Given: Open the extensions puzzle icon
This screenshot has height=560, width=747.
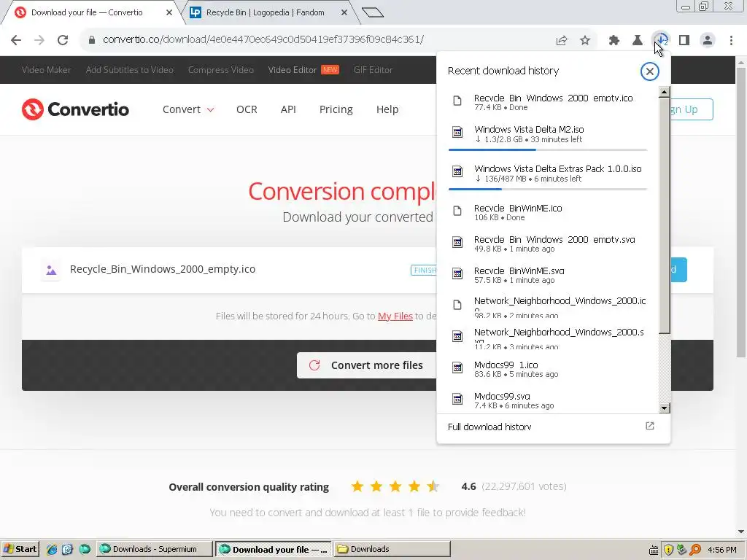Looking at the screenshot, I should 614,41.
